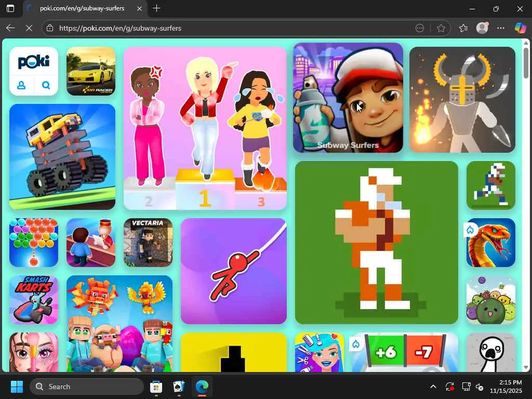Image resolution: width=532 pixels, height=399 pixels.
Task: Open the Edge profile avatar
Action: [482, 28]
